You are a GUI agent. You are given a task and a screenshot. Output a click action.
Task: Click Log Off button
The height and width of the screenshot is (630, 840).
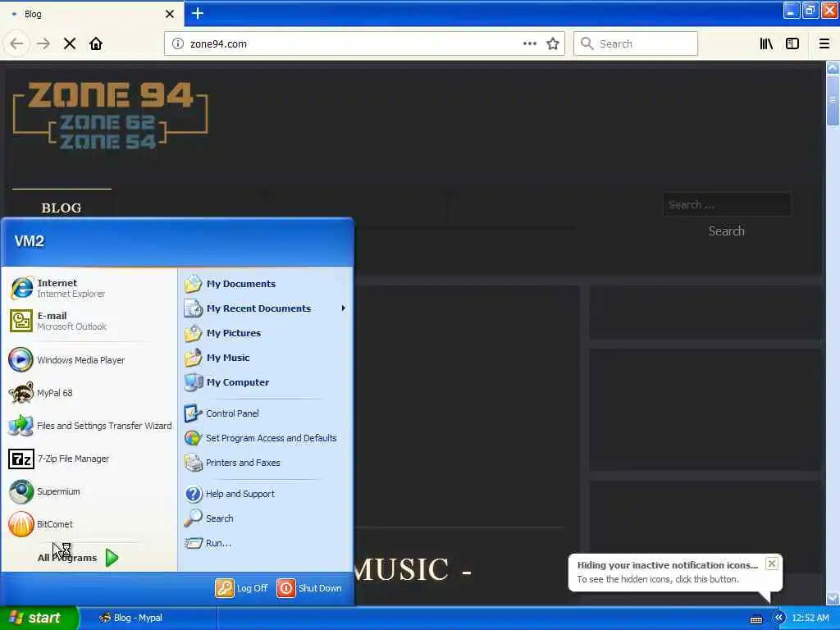pyautogui.click(x=242, y=588)
